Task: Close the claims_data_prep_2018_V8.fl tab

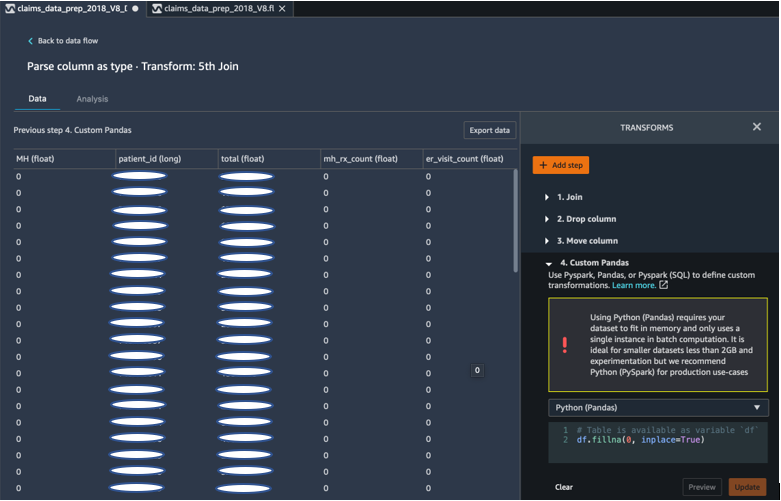Action: [282, 8]
